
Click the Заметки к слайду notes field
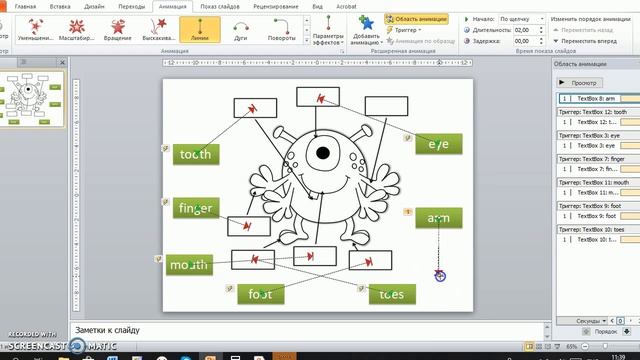coord(306,330)
